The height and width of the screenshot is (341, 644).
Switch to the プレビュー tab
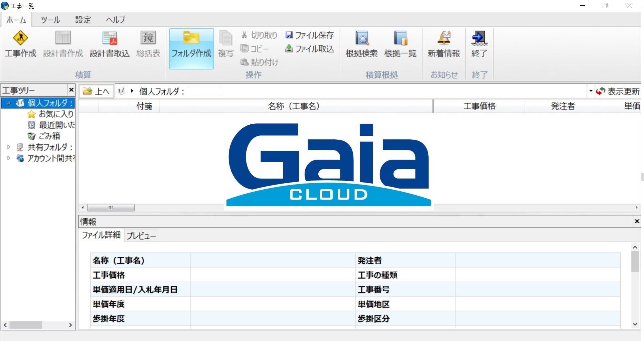[141, 235]
